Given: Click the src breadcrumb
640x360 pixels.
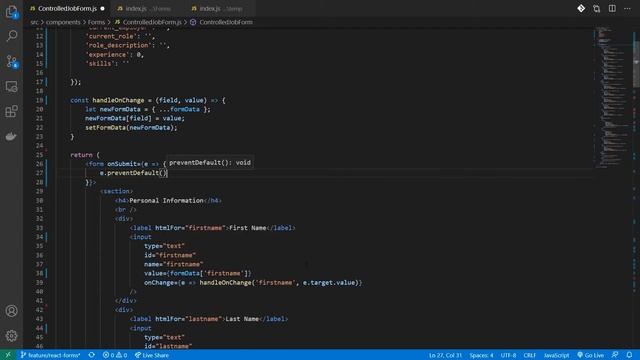Looking at the screenshot, I should [x=34, y=22].
